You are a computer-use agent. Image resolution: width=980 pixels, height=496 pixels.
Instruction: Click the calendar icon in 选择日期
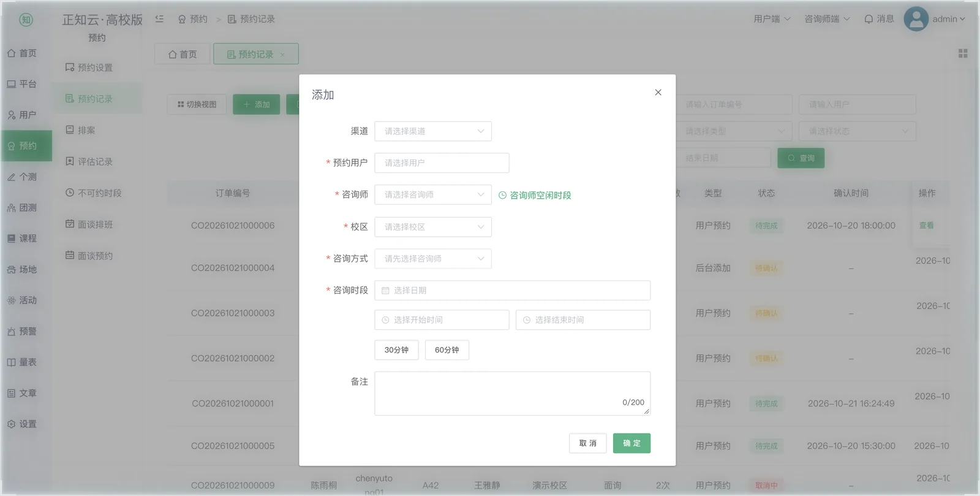(386, 291)
